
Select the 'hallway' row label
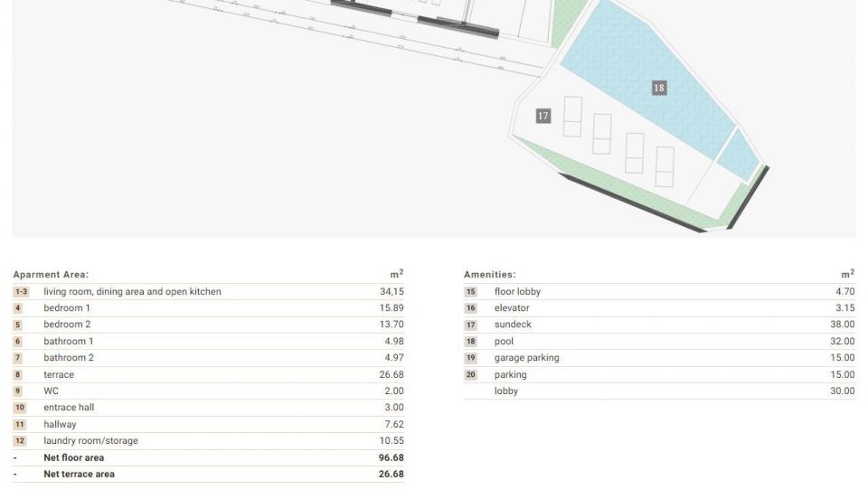point(60,425)
